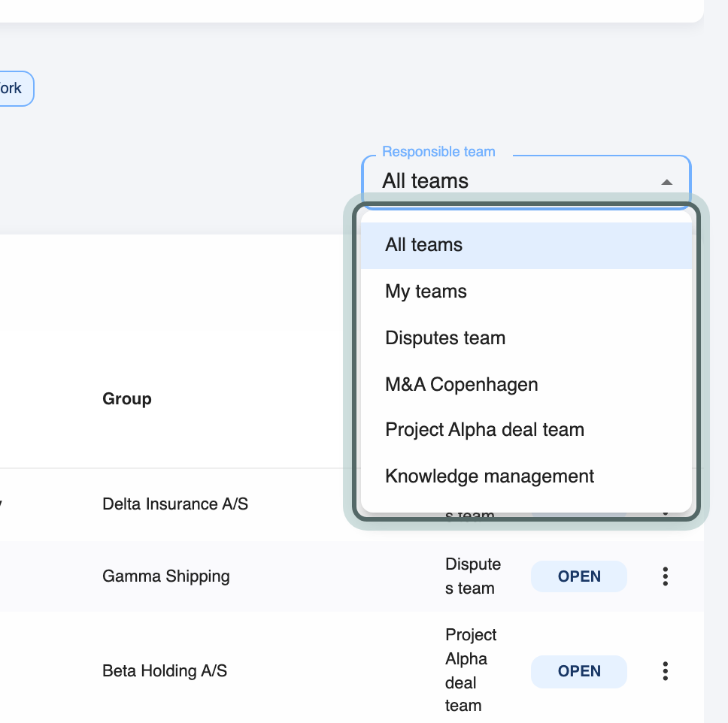The width and height of the screenshot is (728, 723).
Task: Collapse the Responsible team dropdown arrow
Action: click(x=667, y=182)
